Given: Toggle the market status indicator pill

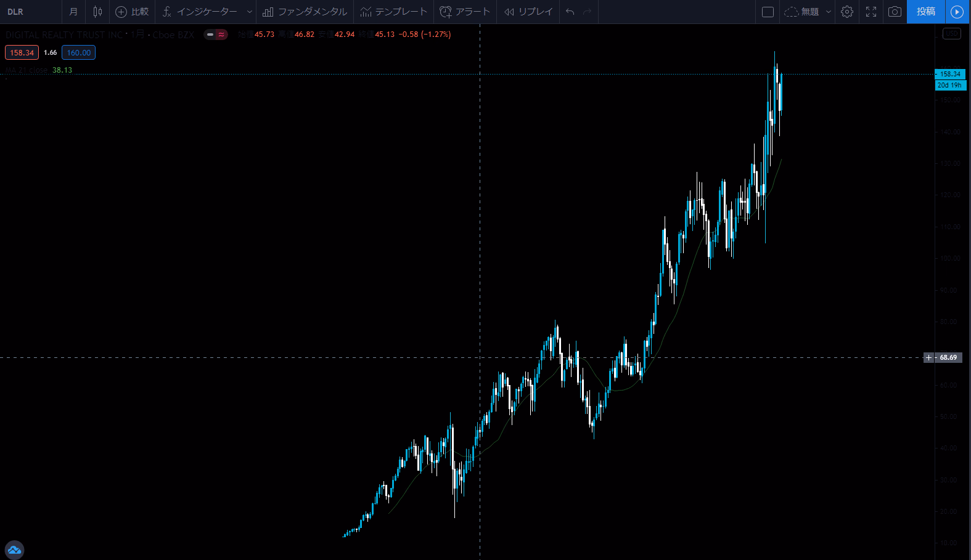Looking at the screenshot, I should pos(216,34).
